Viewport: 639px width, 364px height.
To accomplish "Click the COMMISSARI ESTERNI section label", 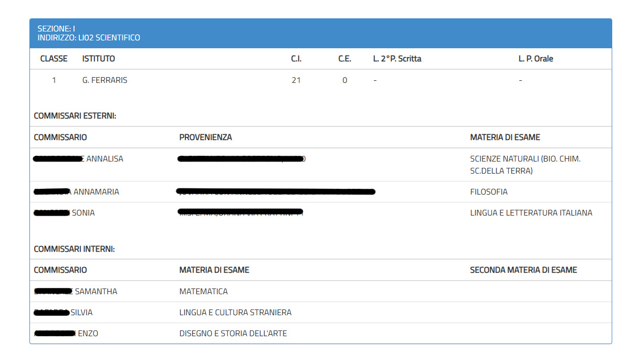I will point(75,116).
